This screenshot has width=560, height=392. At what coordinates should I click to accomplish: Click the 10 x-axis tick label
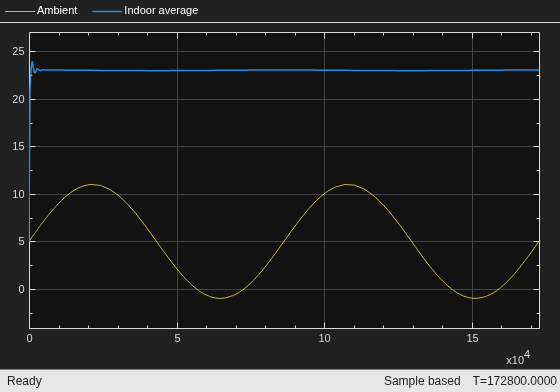324,338
